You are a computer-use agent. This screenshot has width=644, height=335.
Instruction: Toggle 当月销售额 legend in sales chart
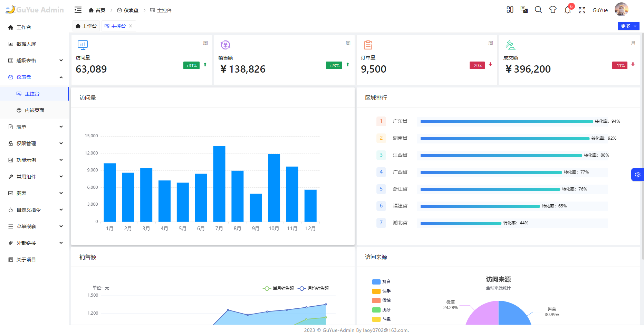(x=278, y=288)
